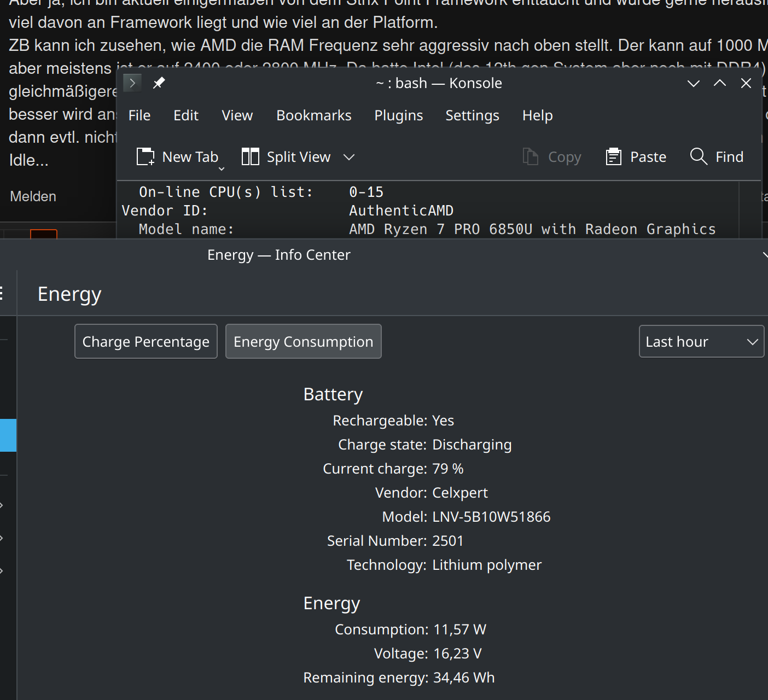This screenshot has height=700, width=768.
Task: Expand the Info Center titlebar chevron
Action: click(765, 254)
